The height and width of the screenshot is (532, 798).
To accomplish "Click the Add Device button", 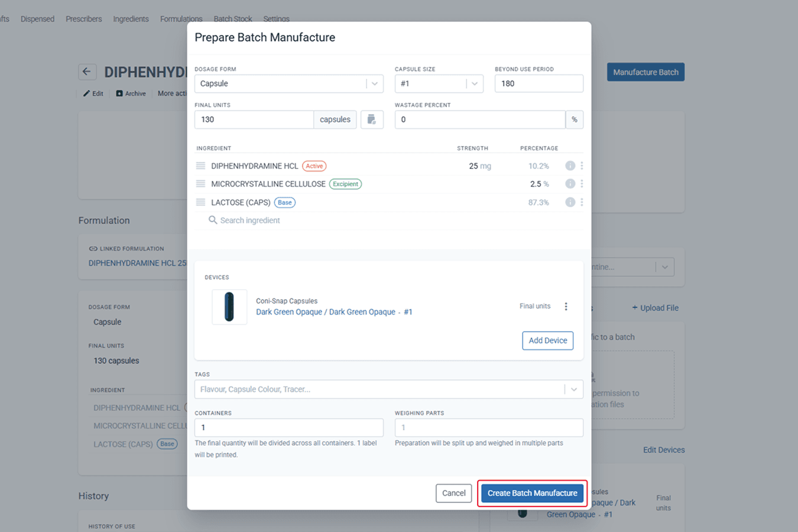I will (x=548, y=340).
